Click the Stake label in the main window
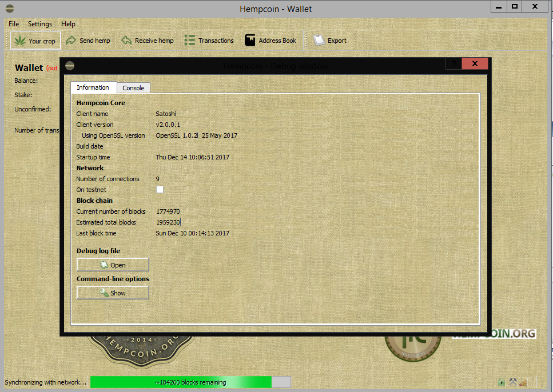This screenshot has width=553, height=392. point(23,95)
